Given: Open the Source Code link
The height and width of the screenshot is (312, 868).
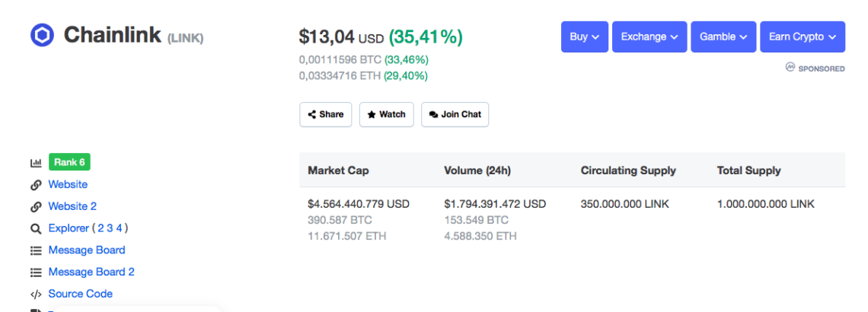Looking at the screenshot, I should coord(80,294).
